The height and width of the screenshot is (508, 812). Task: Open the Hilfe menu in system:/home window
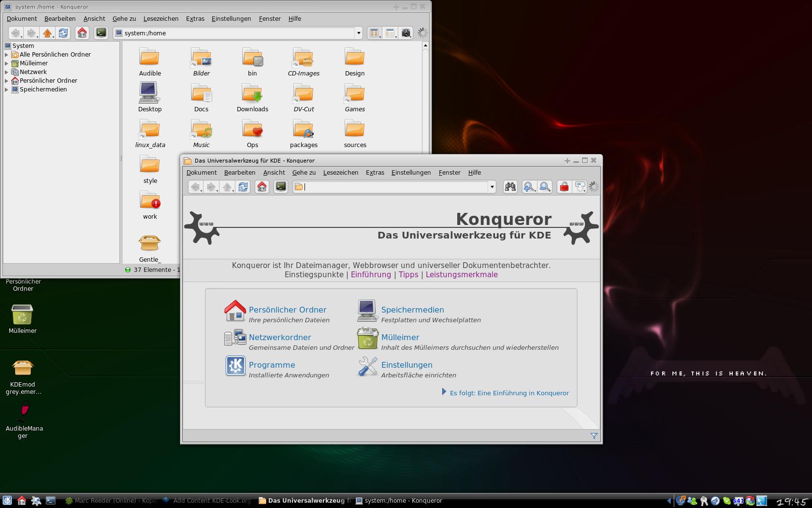295,18
